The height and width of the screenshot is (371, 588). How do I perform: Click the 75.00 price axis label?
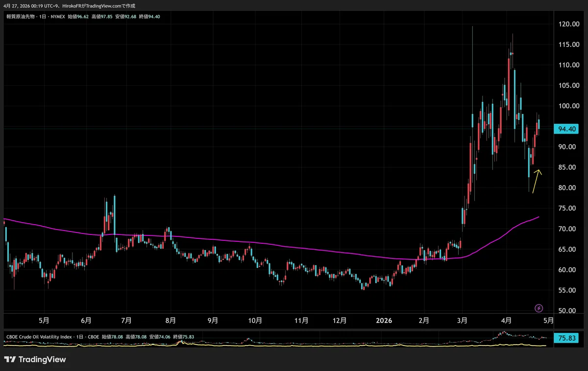coord(566,209)
